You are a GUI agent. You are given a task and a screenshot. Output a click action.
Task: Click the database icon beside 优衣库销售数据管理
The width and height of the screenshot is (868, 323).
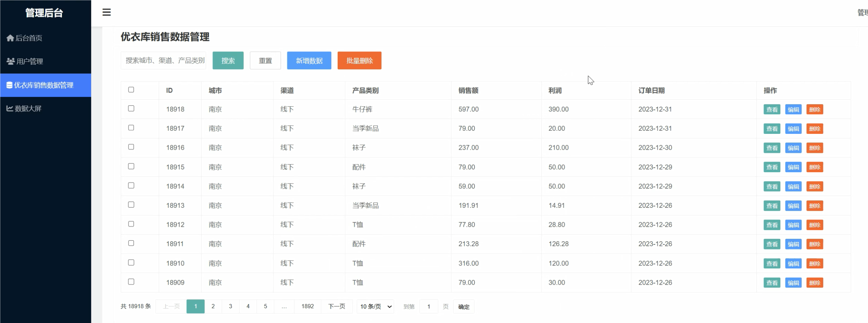(9, 85)
